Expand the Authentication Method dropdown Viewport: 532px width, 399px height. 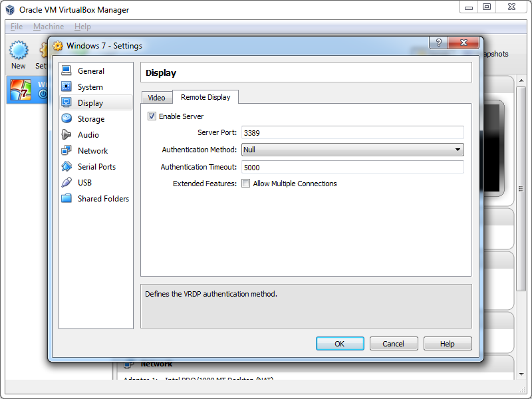[x=352, y=150]
